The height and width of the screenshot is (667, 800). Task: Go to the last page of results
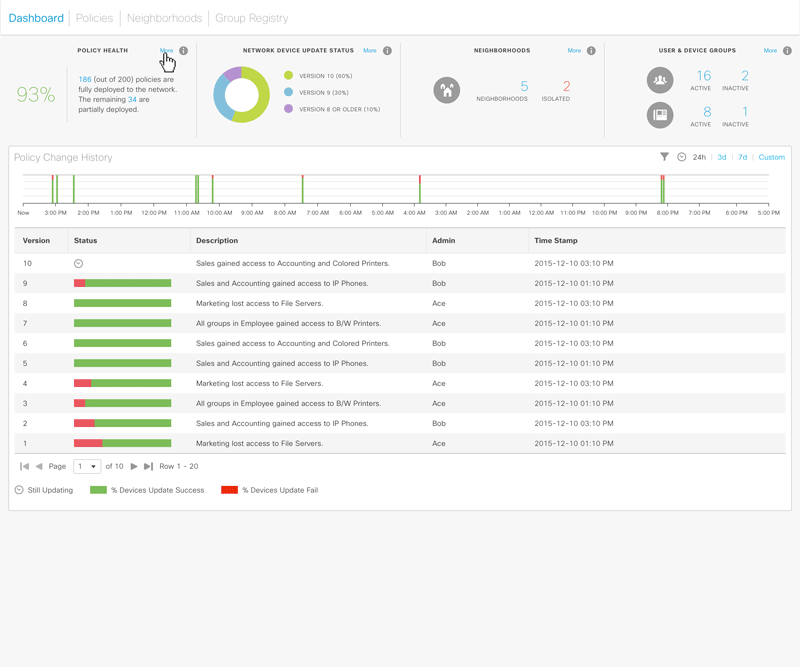(x=148, y=467)
